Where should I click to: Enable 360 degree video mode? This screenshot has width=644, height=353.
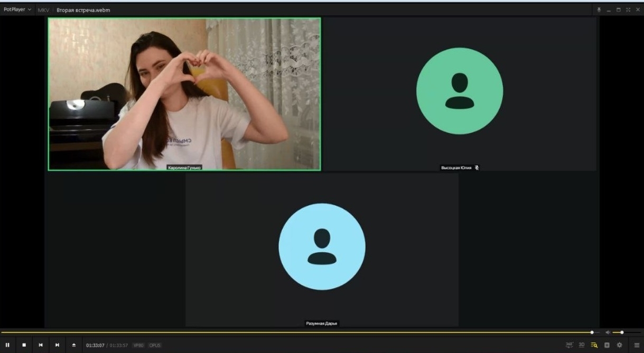coord(569,345)
